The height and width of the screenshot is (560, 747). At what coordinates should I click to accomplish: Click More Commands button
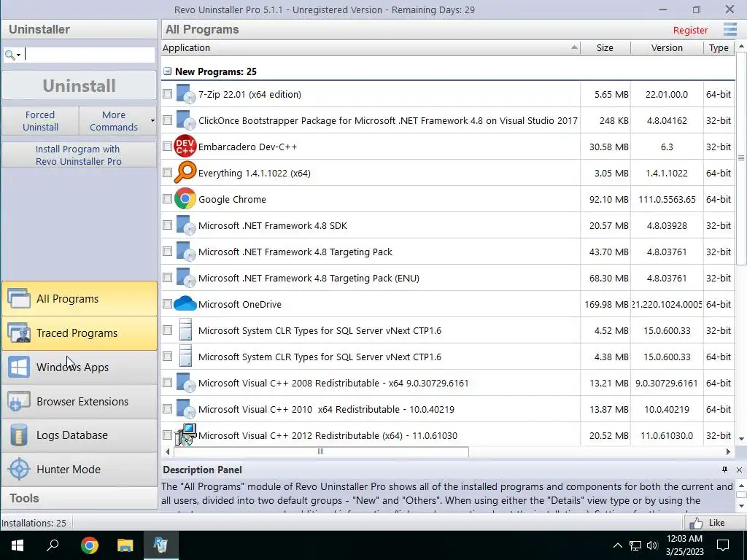point(113,120)
